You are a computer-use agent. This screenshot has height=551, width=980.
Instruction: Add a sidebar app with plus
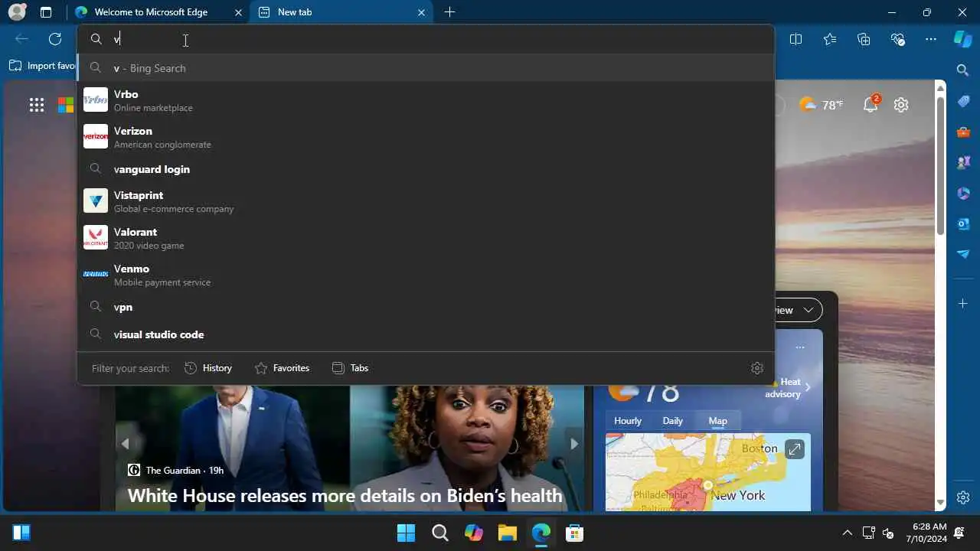coord(963,304)
